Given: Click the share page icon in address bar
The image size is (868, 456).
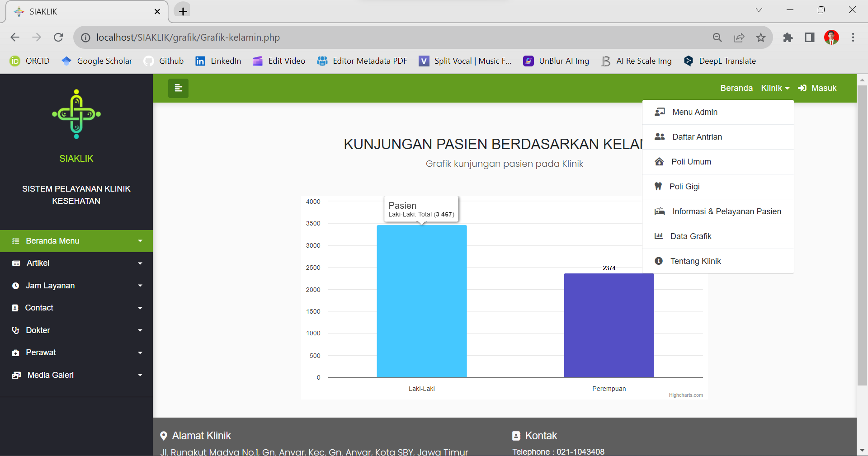Looking at the screenshot, I should coord(739,38).
